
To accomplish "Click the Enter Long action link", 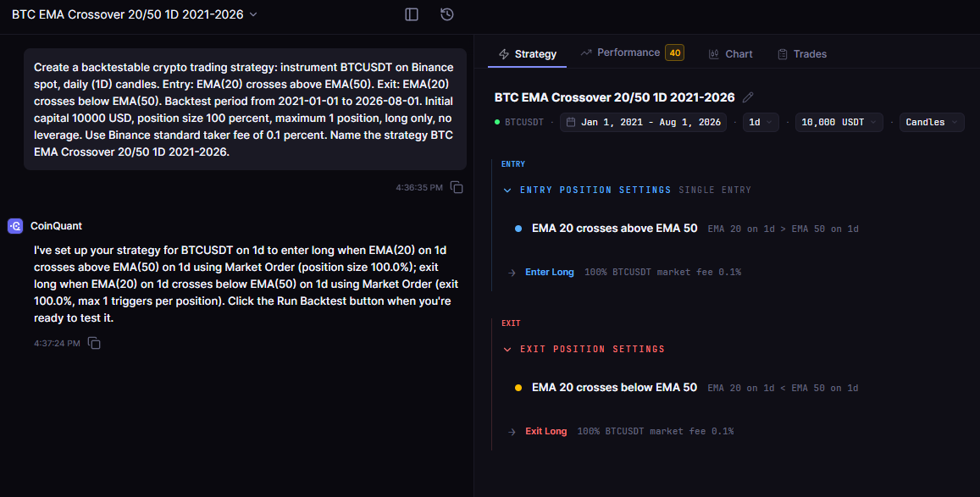I will (x=550, y=273).
